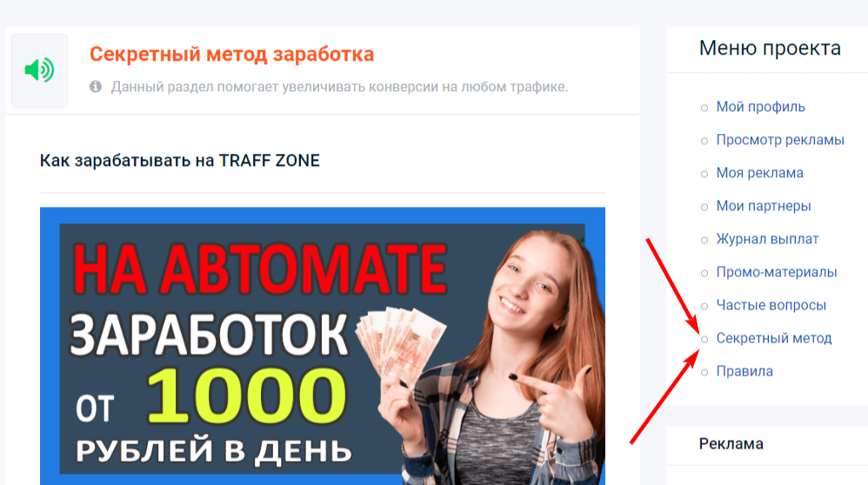Image resolution: width=868 pixels, height=485 pixels.
Task: Click the bullet circle beside Промо-материалы
Action: coord(704,273)
